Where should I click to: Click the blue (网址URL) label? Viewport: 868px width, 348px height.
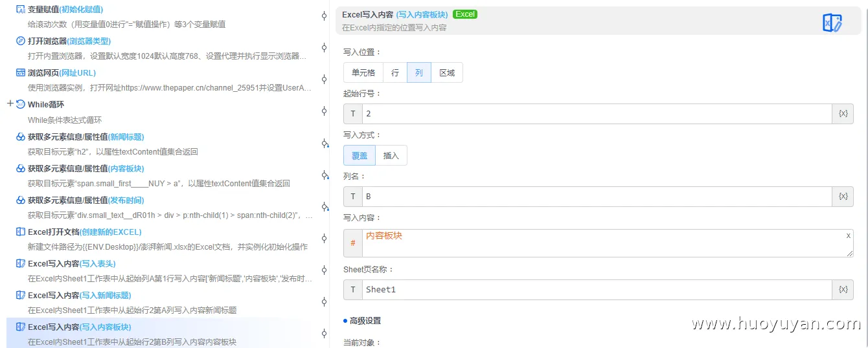point(77,72)
